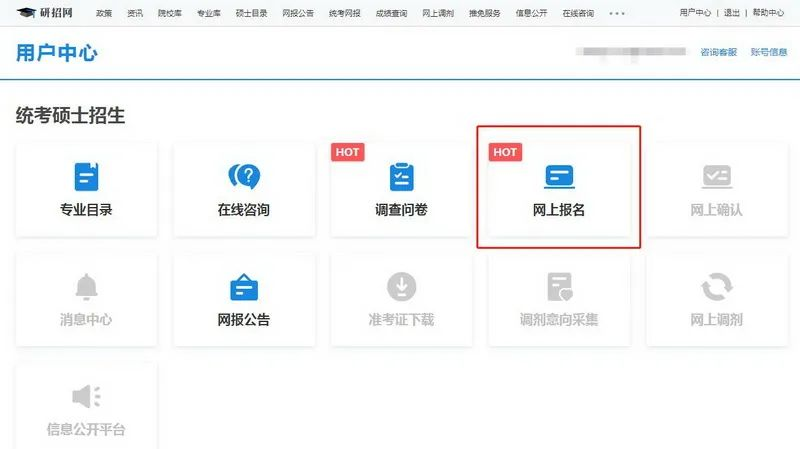Image resolution: width=800 pixels, height=449 pixels.
Task: Click the 统考硕士招生 section heading
Action: [x=70, y=115]
